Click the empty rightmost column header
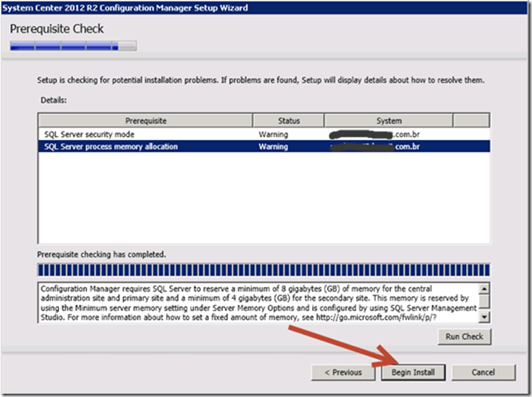This screenshot has width=532, height=397. coord(472,120)
